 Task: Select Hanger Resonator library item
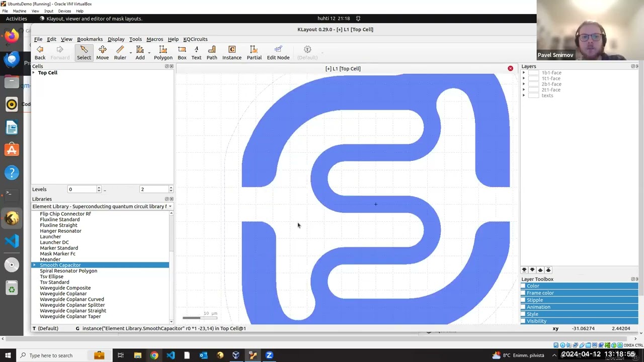pos(60,231)
